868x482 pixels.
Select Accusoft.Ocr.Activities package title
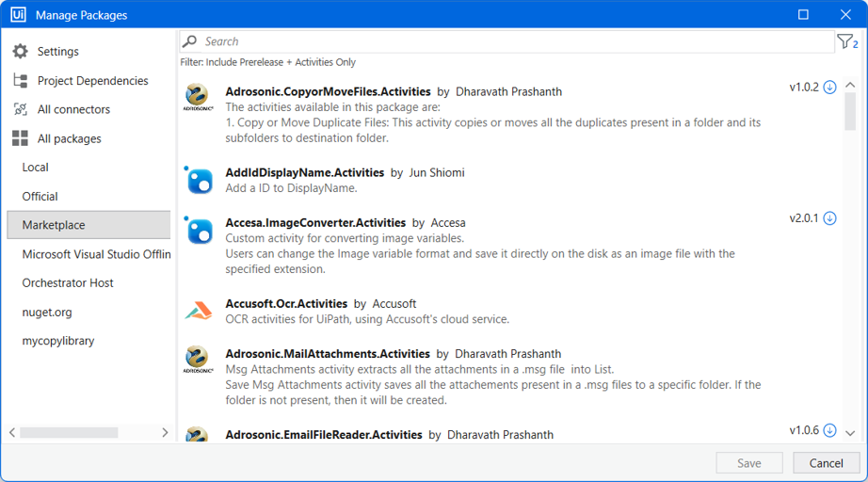pyautogui.click(x=286, y=303)
